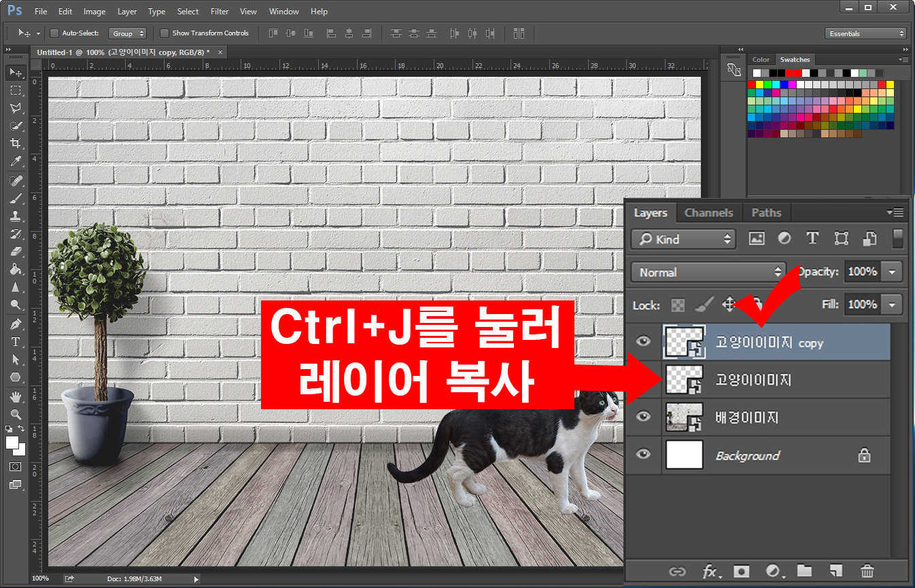Pick the red swatch in the Swatches panel
This screenshot has height=588, width=915.
751,83
